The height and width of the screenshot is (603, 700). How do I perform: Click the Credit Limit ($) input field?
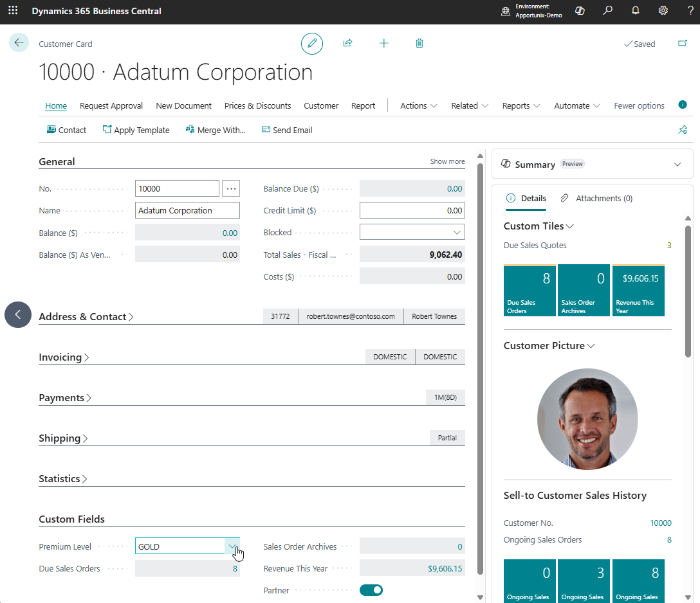tap(412, 210)
